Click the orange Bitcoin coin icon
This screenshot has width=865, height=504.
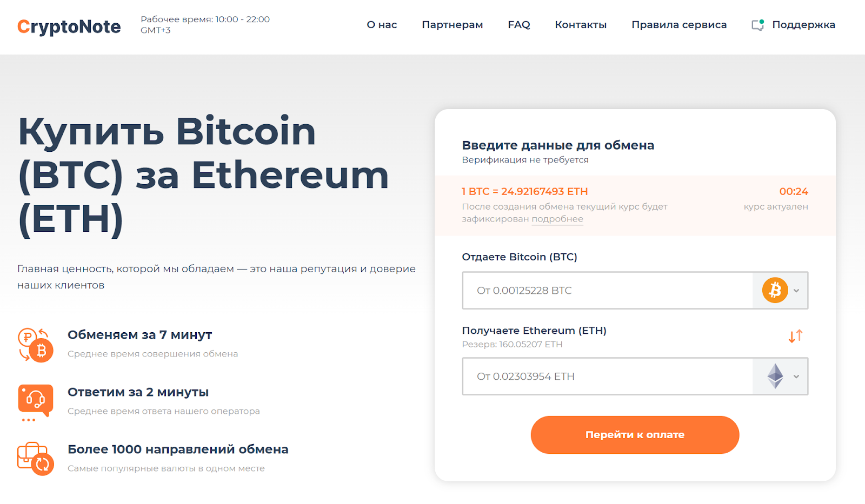click(x=775, y=290)
